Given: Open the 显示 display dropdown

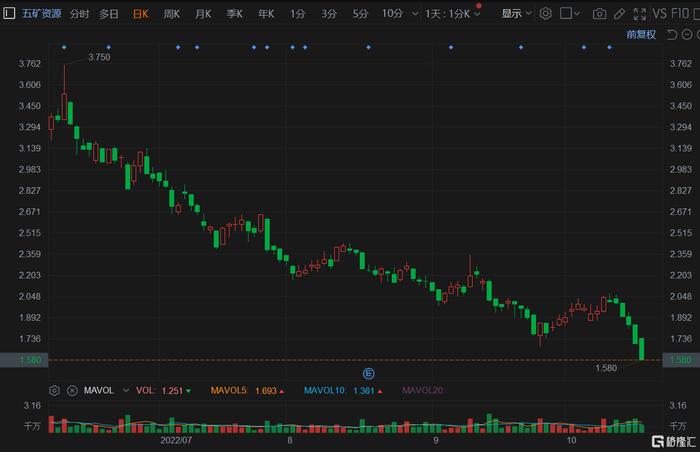Looking at the screenshot, I should click(x=516, y=14).
